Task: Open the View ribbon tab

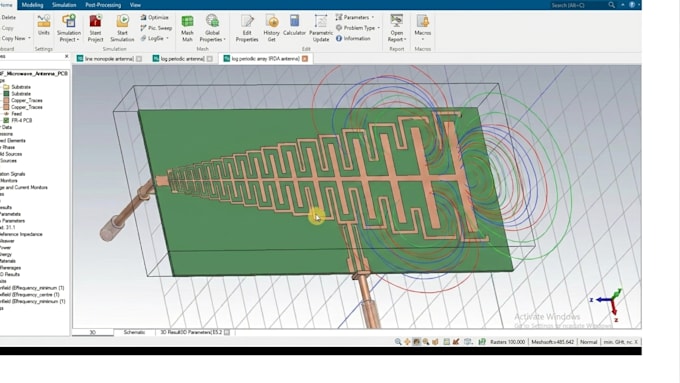Action: pyautogui.click(x=135, y=5)
